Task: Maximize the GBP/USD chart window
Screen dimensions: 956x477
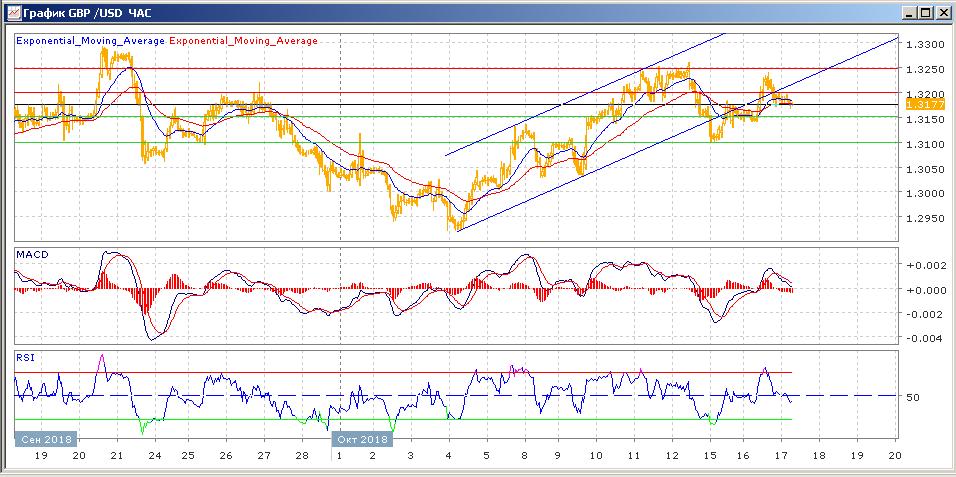Action: pos(926,13)
